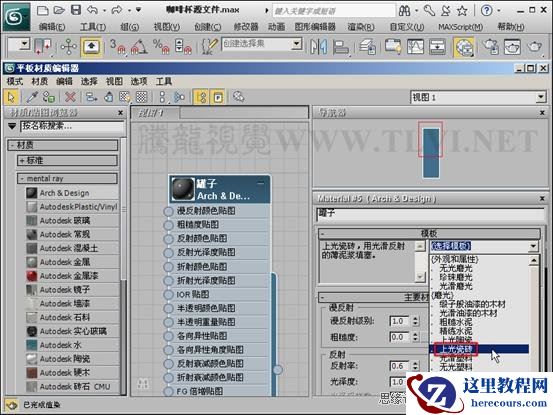Click the input socket of 粗糙度贴图

click(x=169, y=225)
